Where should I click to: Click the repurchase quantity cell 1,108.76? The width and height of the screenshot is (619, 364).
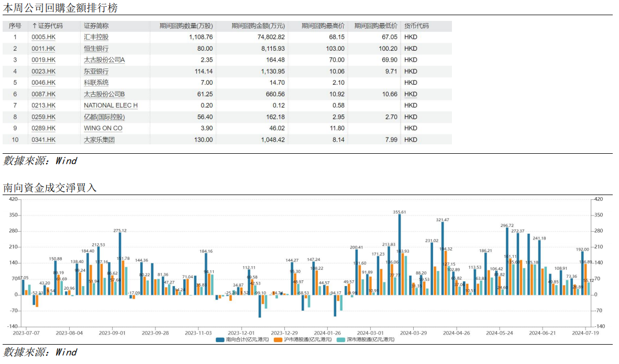tap(201, 37)
